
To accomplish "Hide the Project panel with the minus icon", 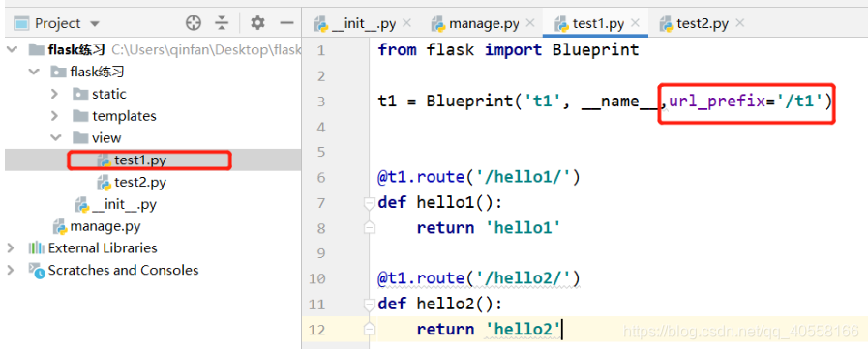I will point(286,23).
